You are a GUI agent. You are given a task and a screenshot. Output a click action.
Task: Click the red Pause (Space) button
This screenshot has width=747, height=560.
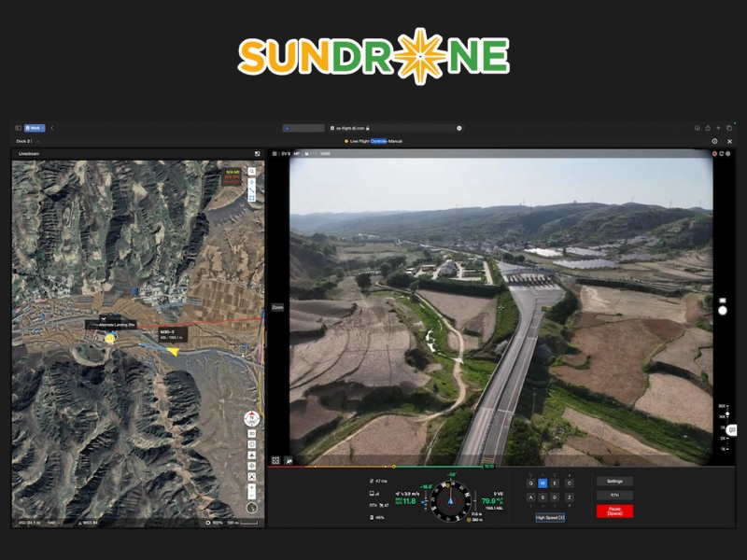click(614, 511)
